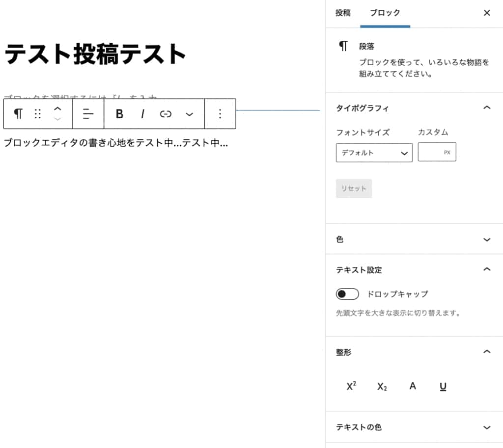Image resolution: width=503 pixels, height=448 pixels.
Task: Toggle the ドロップキャップ switch
Action: coord(347,294)
